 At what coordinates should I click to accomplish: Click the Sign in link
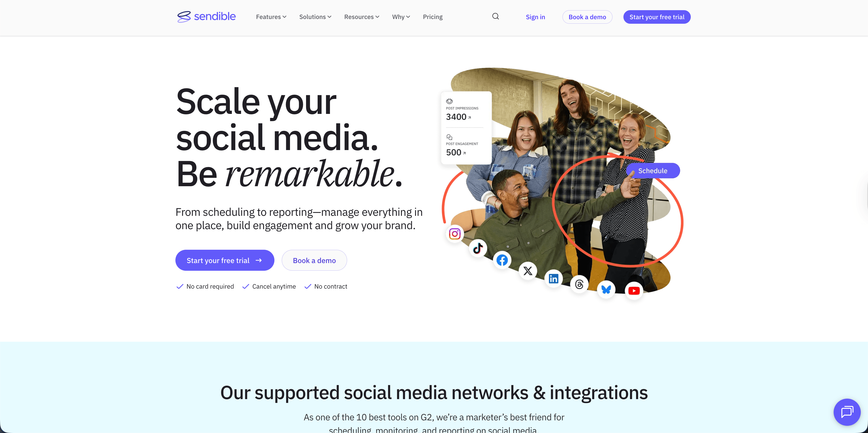[535, 17]
